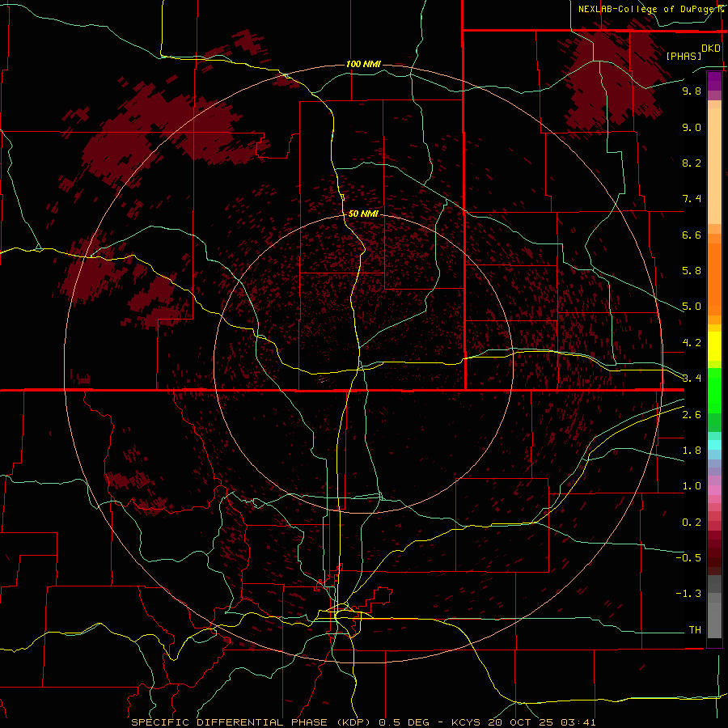
Task: Click the 4.2 scale label
Action: [692, 343]
